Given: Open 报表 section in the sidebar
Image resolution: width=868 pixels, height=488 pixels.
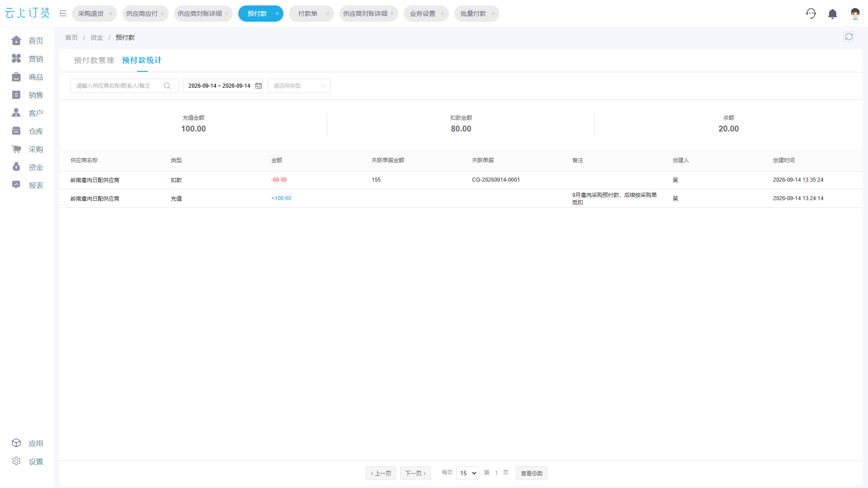Looking at the screenshot, I should [x=27, y=185].
